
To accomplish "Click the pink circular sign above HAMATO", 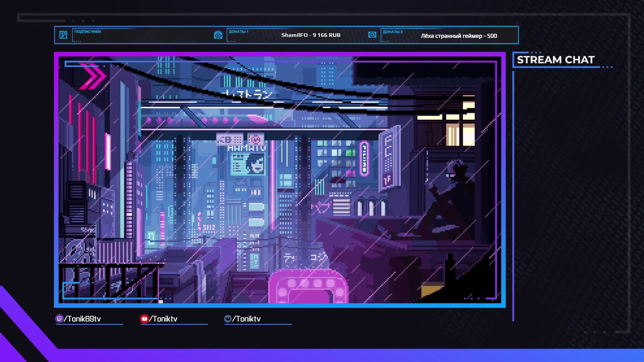I will point(256,139).
